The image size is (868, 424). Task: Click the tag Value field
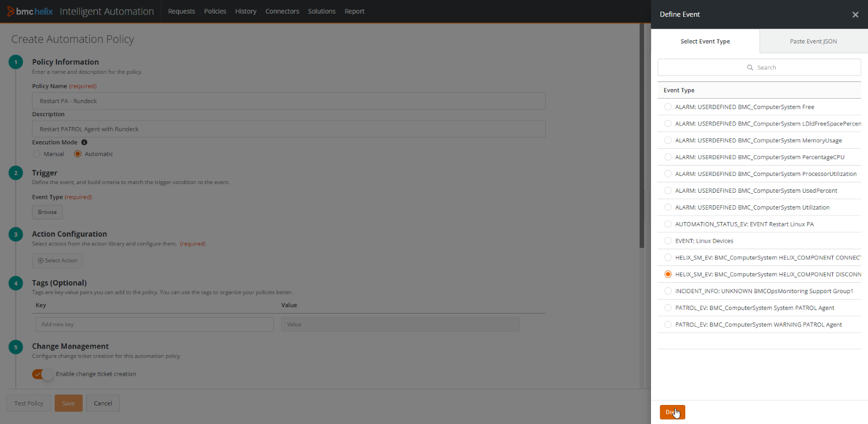(x=400, y=325)
